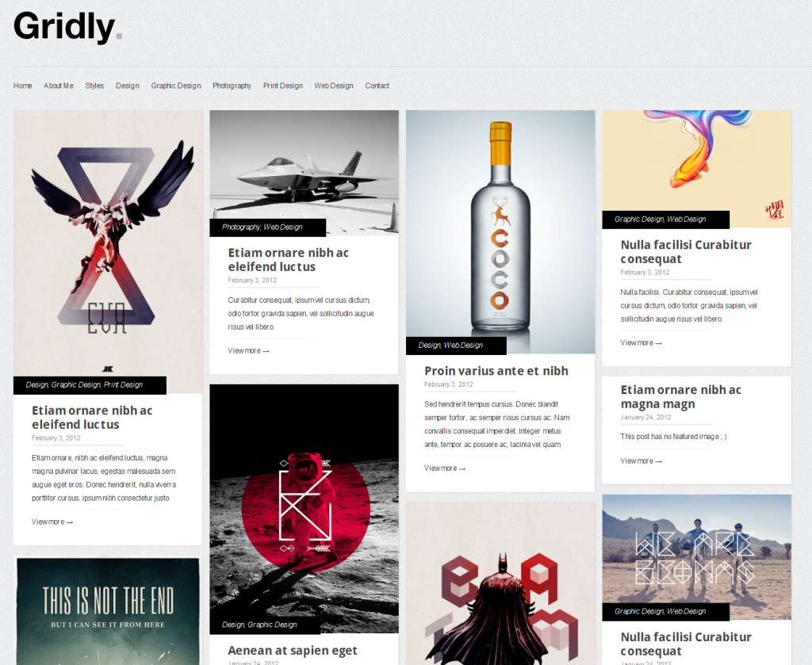Viewport: 812px width, 665px height.
Task: Open the 'Etiam ornare nibh ac magna magn' post
Action: pyautogui.click(x=680, y=397)
